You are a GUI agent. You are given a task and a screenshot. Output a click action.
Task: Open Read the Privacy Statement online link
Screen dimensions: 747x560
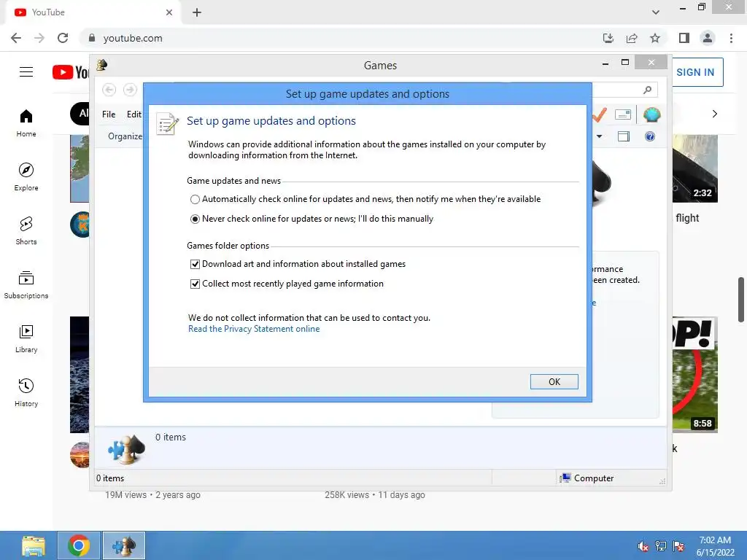click(254, 329)
